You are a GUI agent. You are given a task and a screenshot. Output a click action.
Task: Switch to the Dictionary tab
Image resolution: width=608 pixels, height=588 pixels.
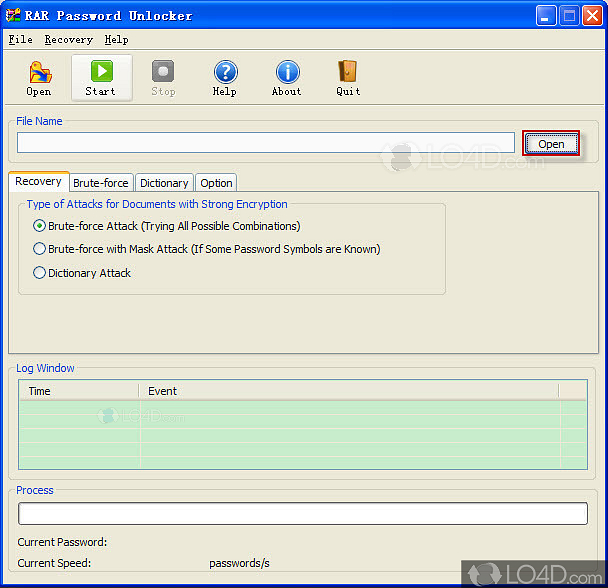pyautogui.click(x=164, y=183)
